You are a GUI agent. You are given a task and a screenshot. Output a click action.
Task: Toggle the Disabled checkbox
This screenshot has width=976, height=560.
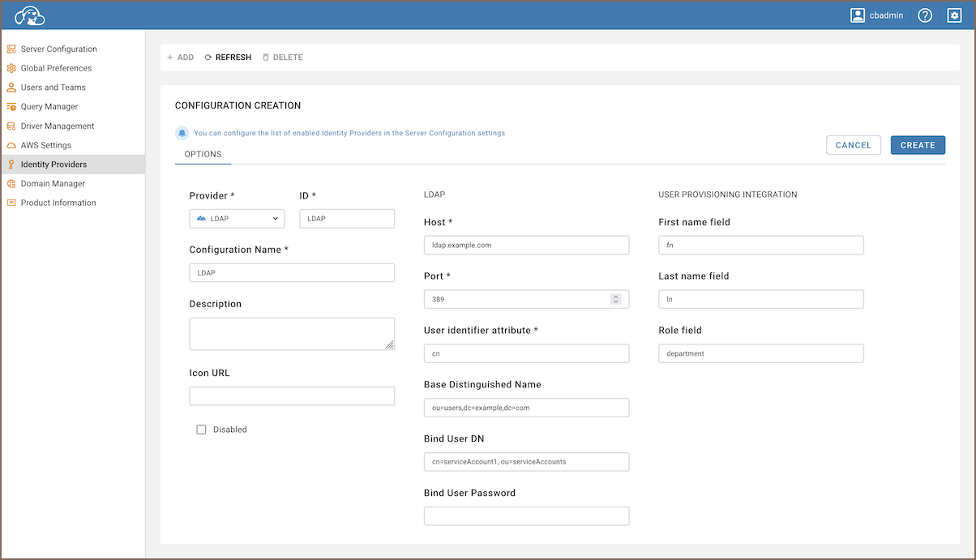tap(201, 430)
